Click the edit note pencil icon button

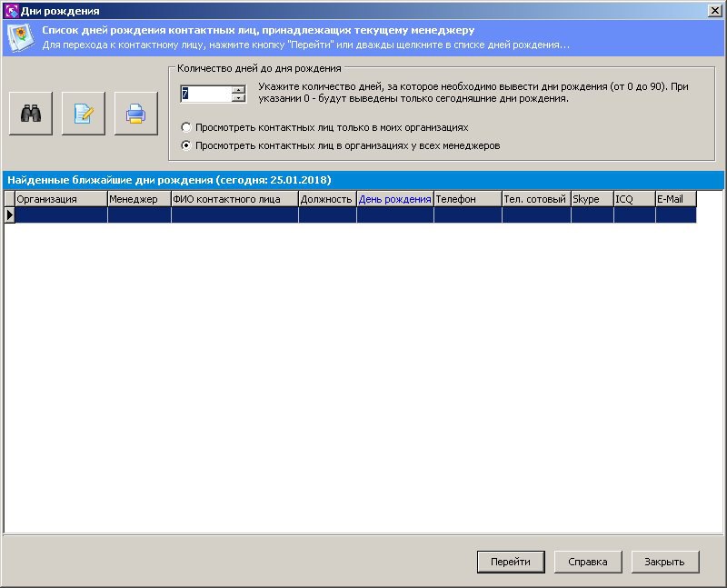click(84, 114)
